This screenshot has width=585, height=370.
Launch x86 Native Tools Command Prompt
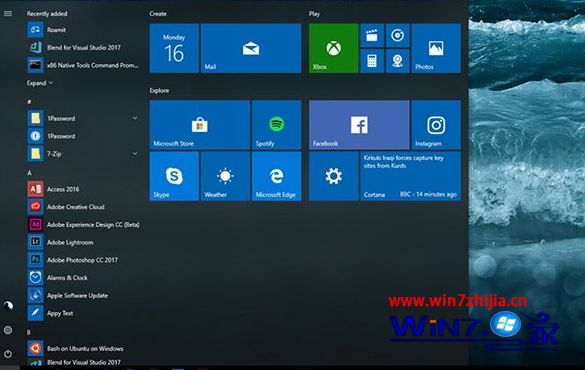pyautogui.click(x=83, y=65)
